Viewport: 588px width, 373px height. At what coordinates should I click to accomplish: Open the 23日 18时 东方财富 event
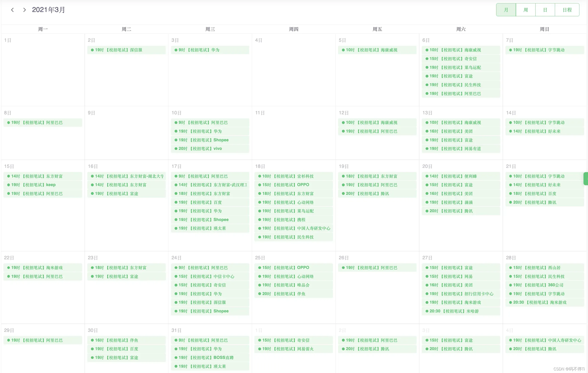click(x=126, y=268)
